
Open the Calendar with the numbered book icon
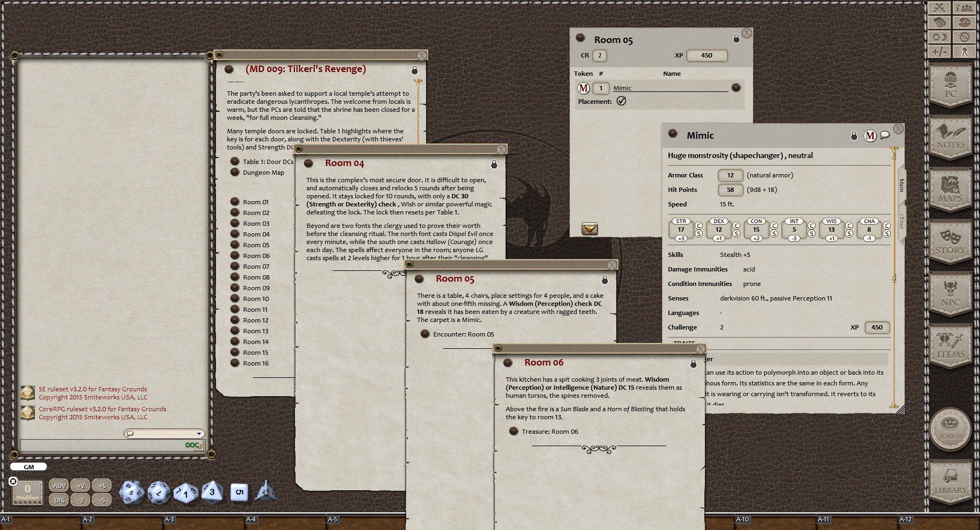coord(939,23)
